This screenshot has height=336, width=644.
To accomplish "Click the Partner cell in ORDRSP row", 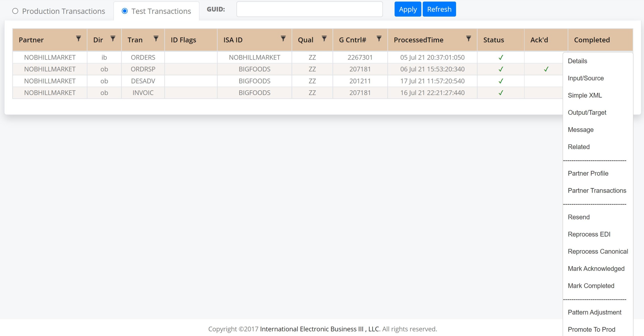I will pyautogui.click(x=50, y=69).
